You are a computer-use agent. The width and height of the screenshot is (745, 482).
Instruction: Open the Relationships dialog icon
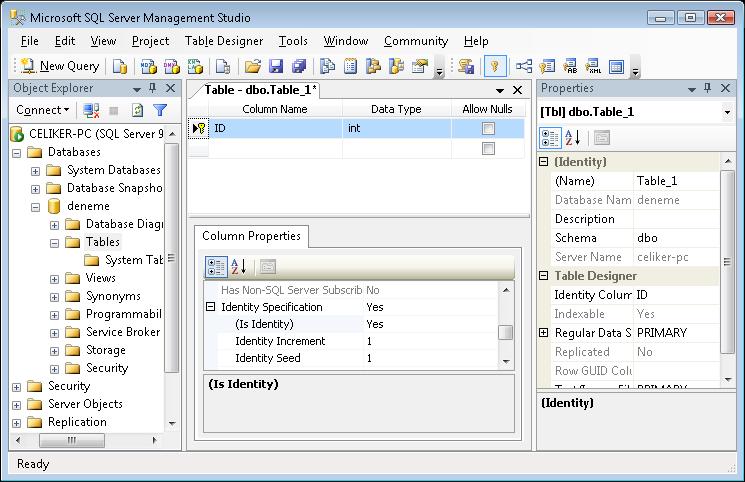(524, 66)
